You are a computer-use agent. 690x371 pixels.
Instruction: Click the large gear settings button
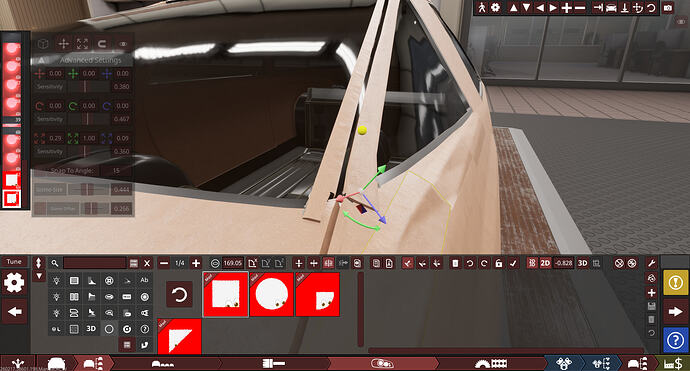(x=14, y=283)
